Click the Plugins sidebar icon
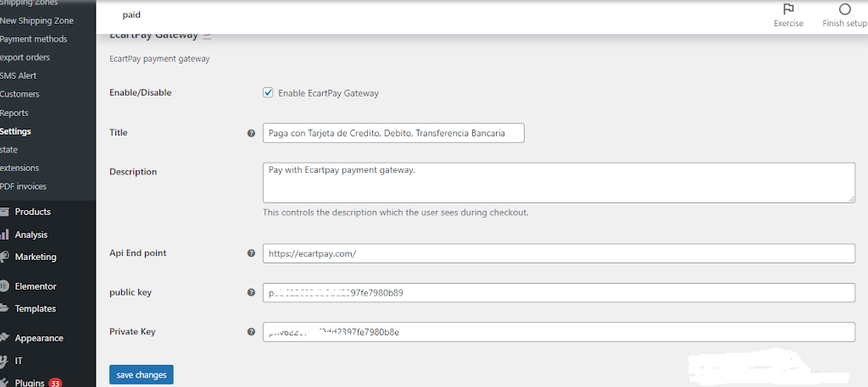Image resolution: width=868 pixels, height=387 pixels. click(x=4, y=383)
